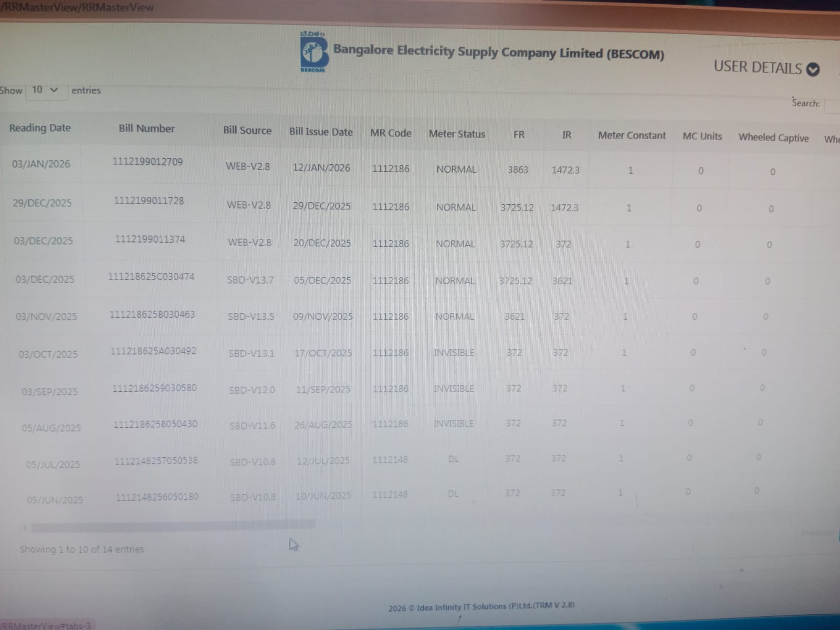Screen dimensions: 840x630
Task: Expand the USER DETAILS chevron
Action: 813,69
